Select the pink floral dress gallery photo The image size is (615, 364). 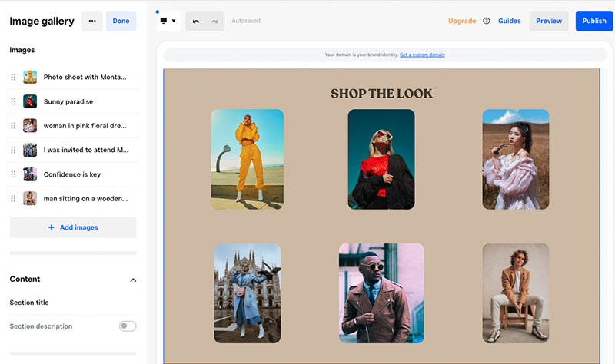[x=515, y=159]
